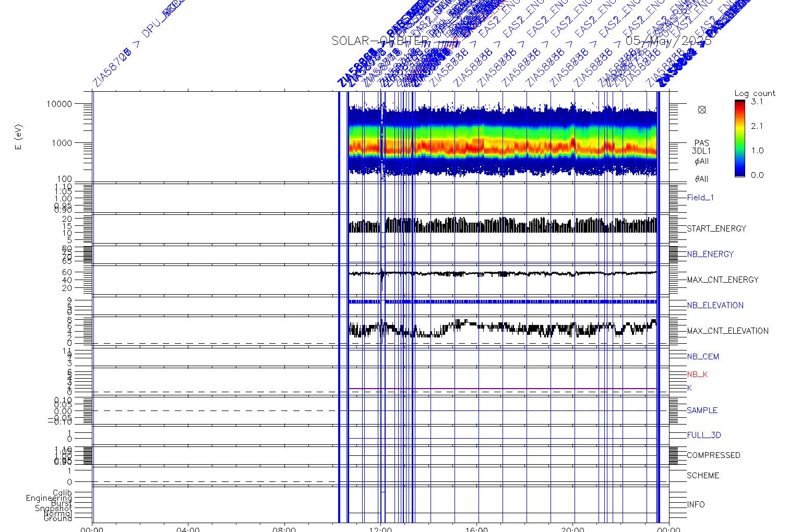Click the 0.0 colorbar minimum value
The width and height of the screenshot is (789, 532).
pos(757,175)
